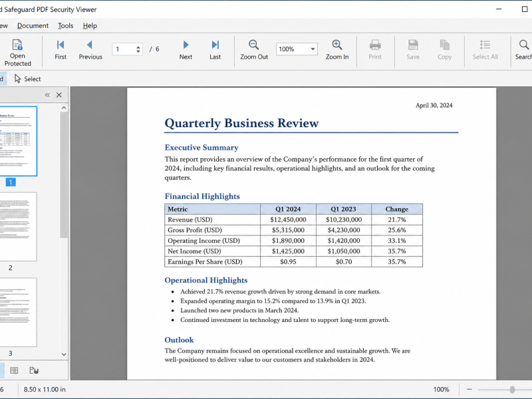The image size is (532, 399).
Task: Activate the Select cursor tool
Action: 27,78
